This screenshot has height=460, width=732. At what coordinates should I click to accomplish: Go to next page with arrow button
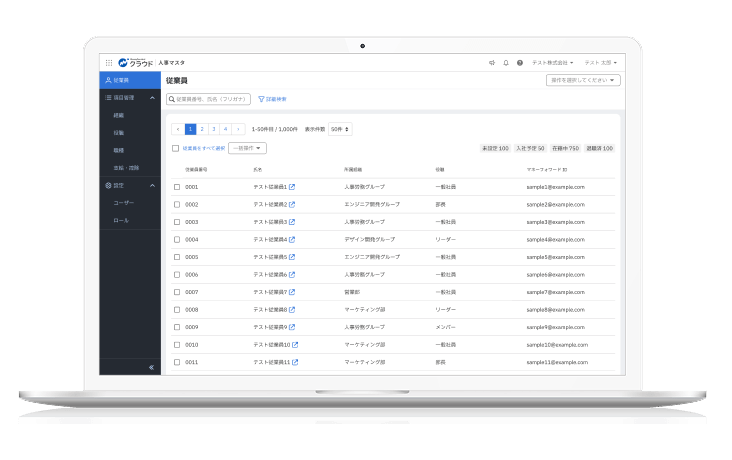238,129
